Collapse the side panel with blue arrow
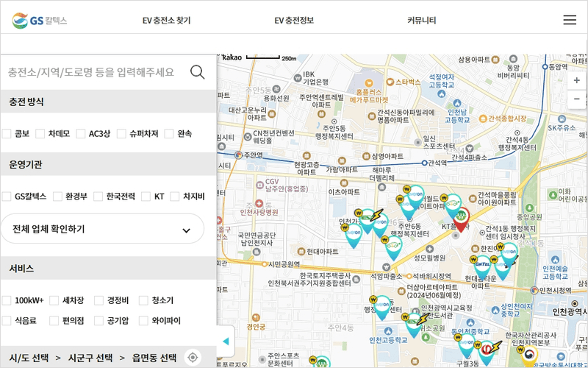588x368 pixels. [x=226, y=341]
